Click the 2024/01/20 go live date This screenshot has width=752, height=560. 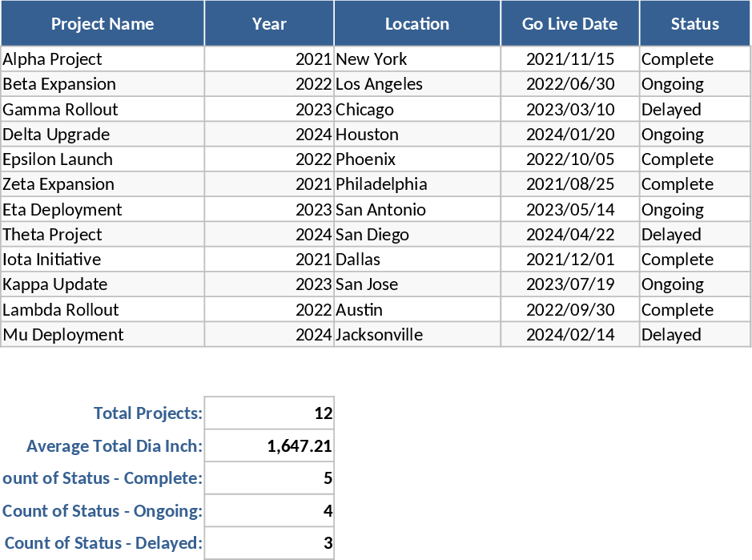(x=570, y=135)
